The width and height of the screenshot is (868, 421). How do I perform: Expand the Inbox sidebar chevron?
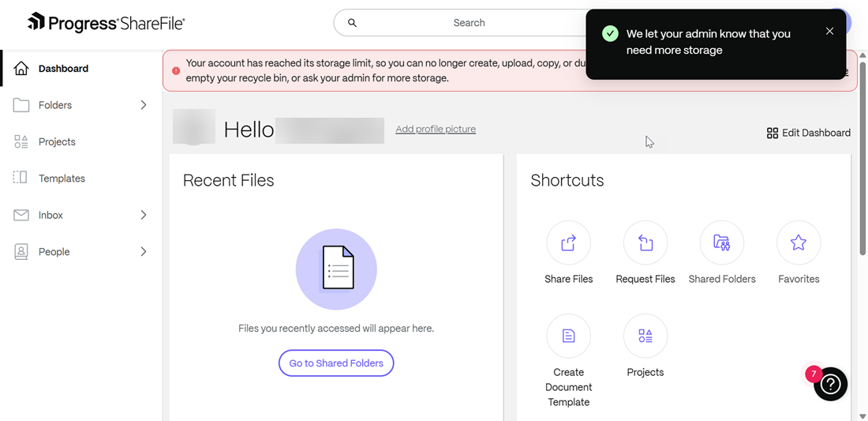pos(143,215)
